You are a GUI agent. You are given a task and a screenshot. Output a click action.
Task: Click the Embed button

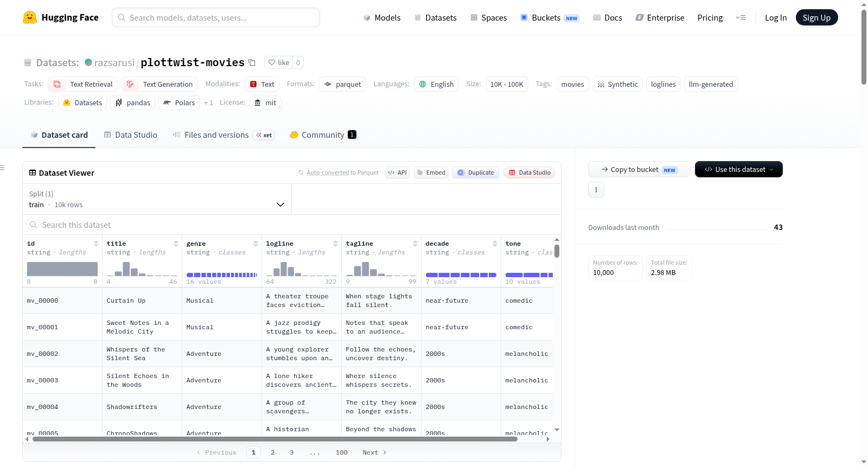pos(431,172)
